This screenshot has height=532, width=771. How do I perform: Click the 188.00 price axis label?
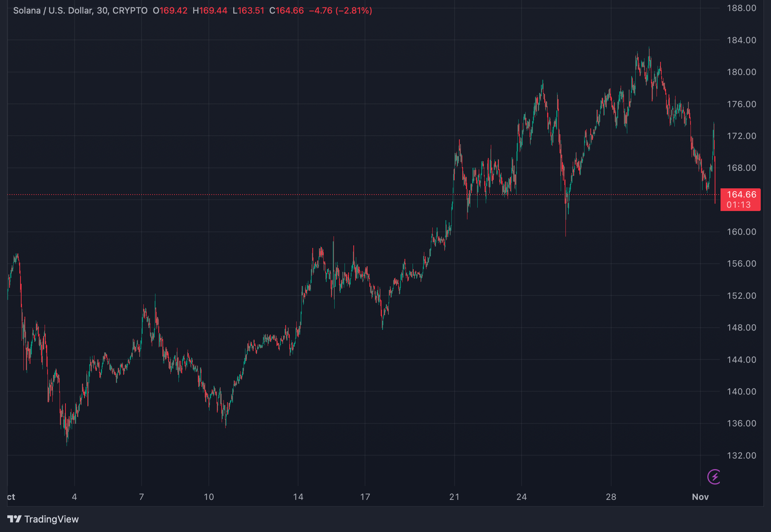pyautogui.click(x=741, y=8)
